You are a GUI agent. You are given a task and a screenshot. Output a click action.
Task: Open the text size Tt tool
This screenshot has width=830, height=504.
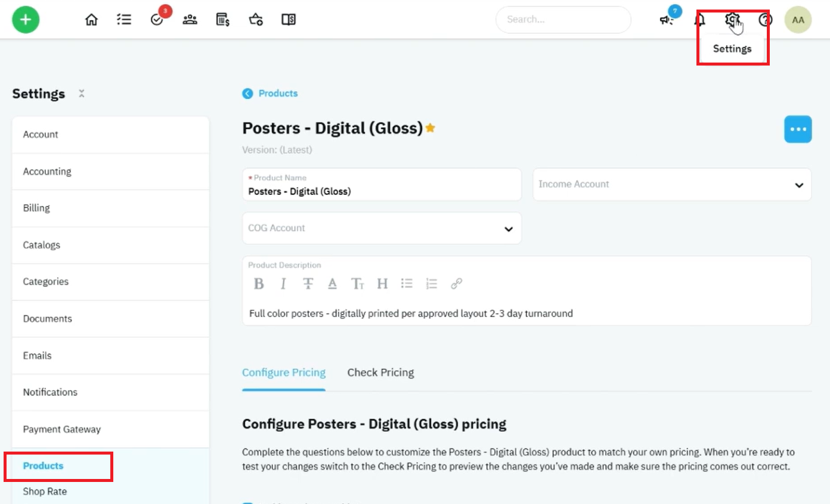coord(357,284)
